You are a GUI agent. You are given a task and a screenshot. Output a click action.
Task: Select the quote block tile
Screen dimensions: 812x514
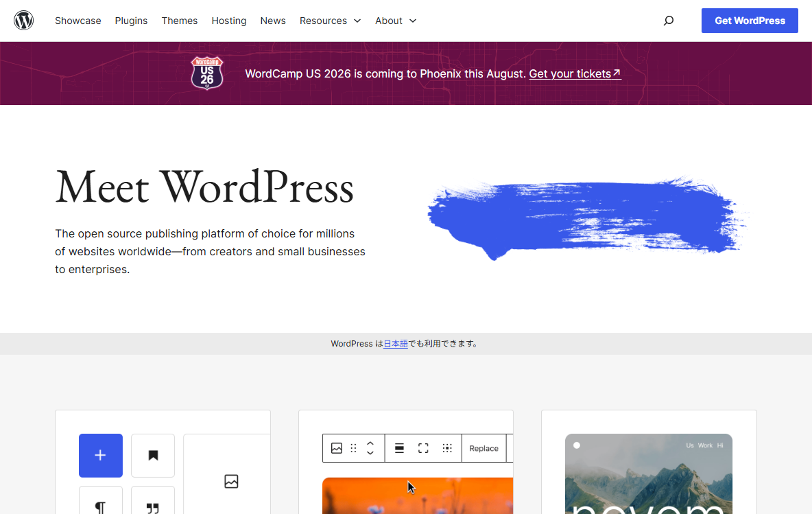pos(153,500)
